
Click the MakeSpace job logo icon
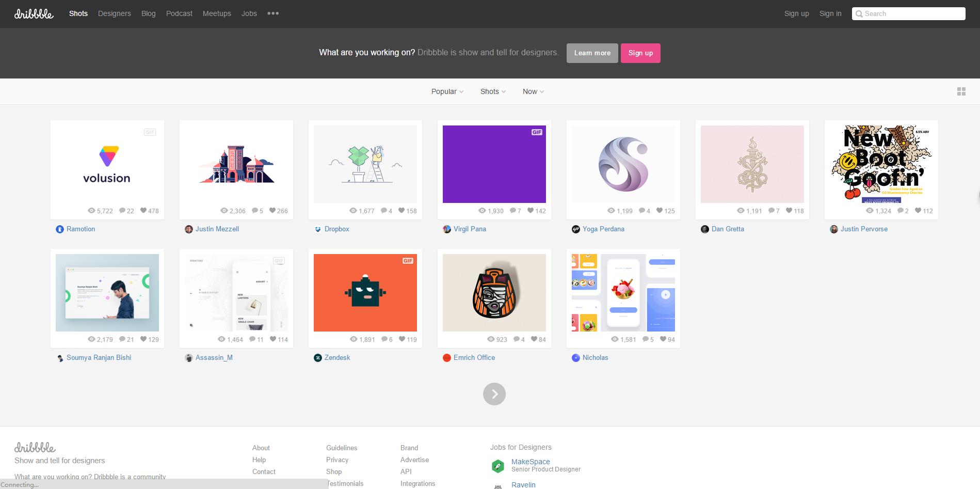(497, 466)
